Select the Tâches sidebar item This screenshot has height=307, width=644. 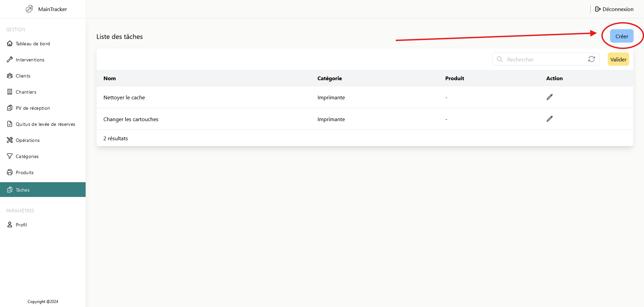click(22, 190)
